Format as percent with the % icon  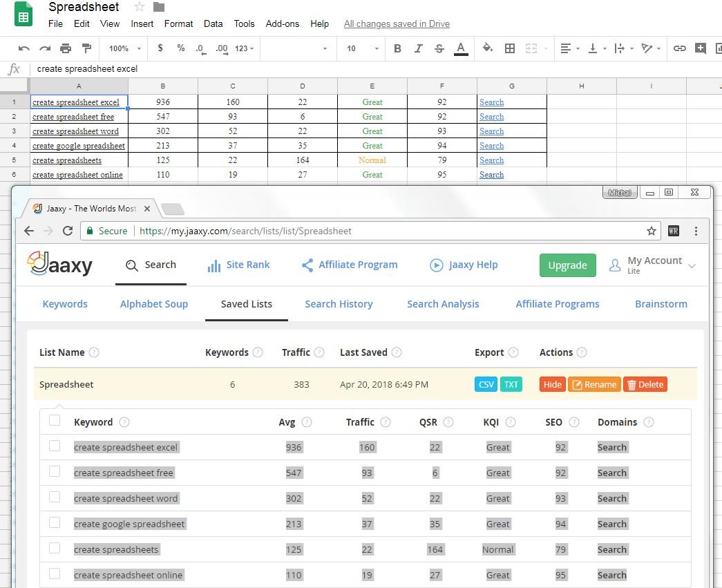click(181, 48)
